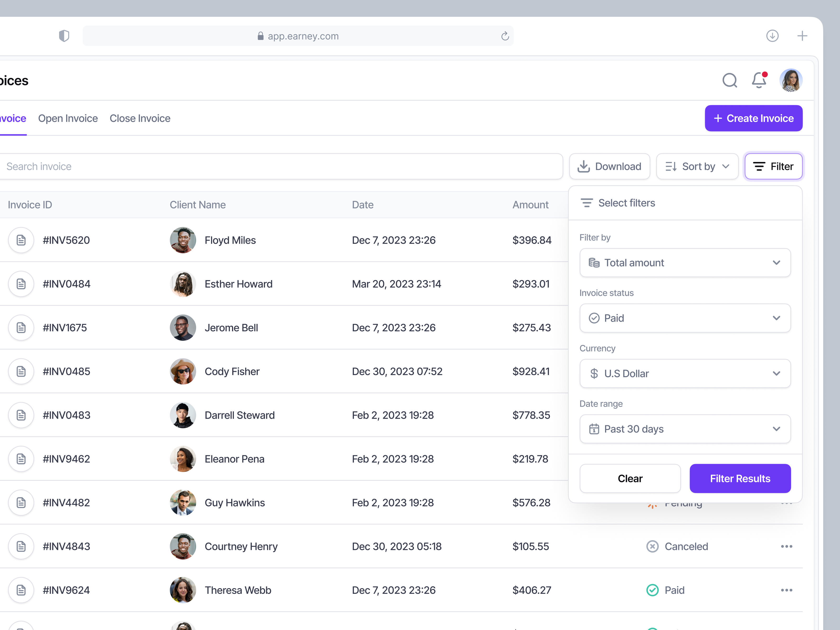Image resolution: width=840 pixels, height=630 pixels.
Task: Clear all selected filters
Action: click(x=630, y=478)
